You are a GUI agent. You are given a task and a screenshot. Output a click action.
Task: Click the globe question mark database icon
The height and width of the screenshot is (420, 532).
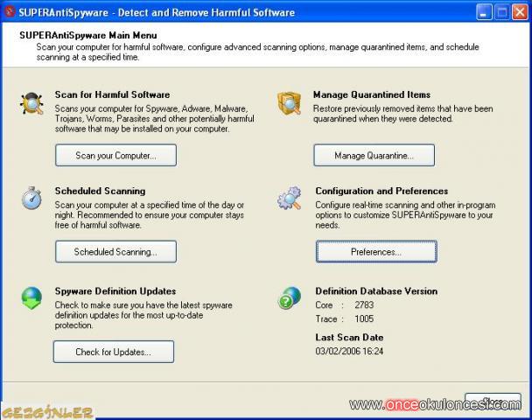point(290,297)
